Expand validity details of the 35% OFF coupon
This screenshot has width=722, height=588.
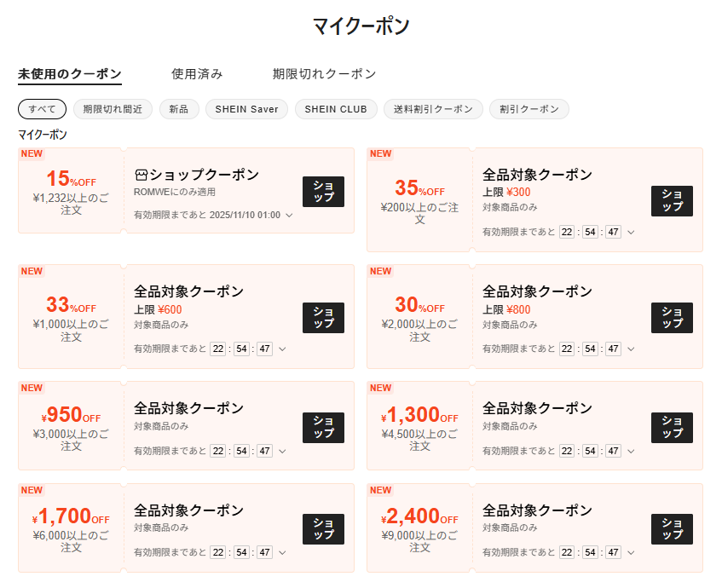coord(630,232)
